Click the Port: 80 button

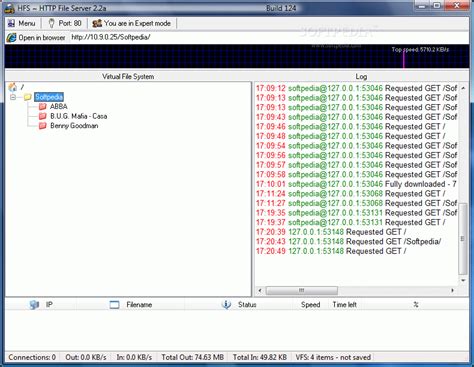coord(65,23)
